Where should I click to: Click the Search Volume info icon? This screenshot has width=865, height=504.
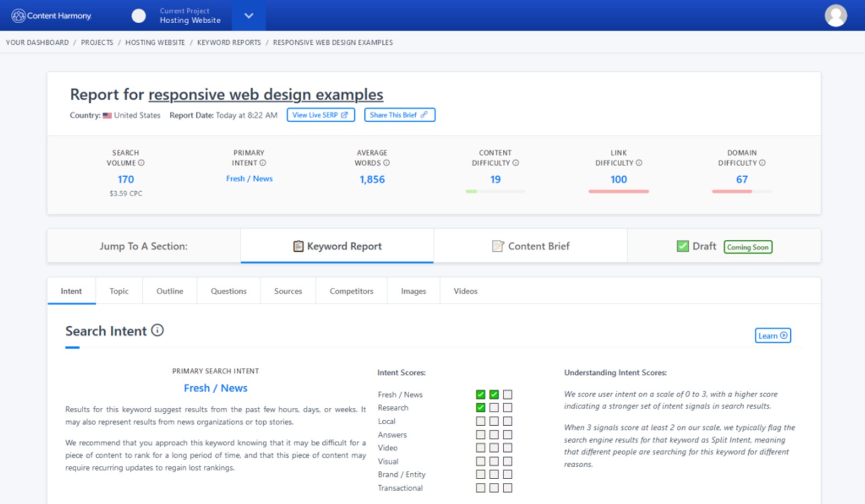tap(141, 163)
